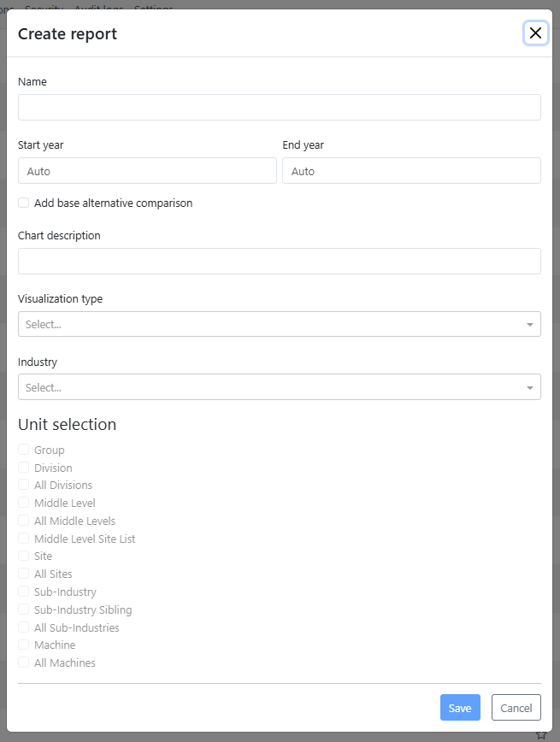This screenshot has height=742, width=560.
Task: Focus the Name input field
Action: (280, 107)
